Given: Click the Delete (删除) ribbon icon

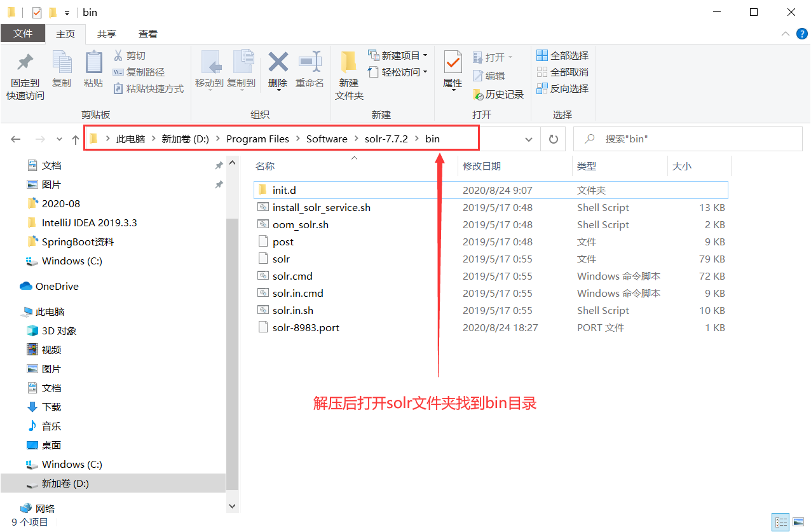Looking at the screenshot, I should [x=278, y=71].
